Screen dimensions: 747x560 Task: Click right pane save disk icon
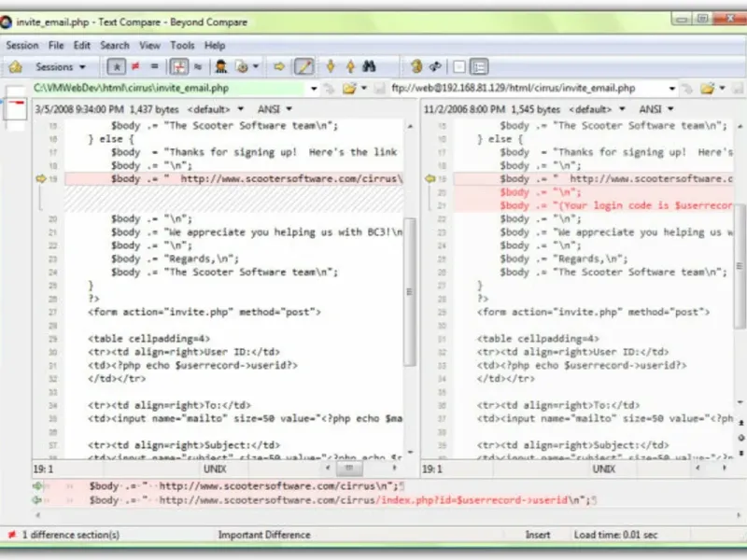[738, 88]
